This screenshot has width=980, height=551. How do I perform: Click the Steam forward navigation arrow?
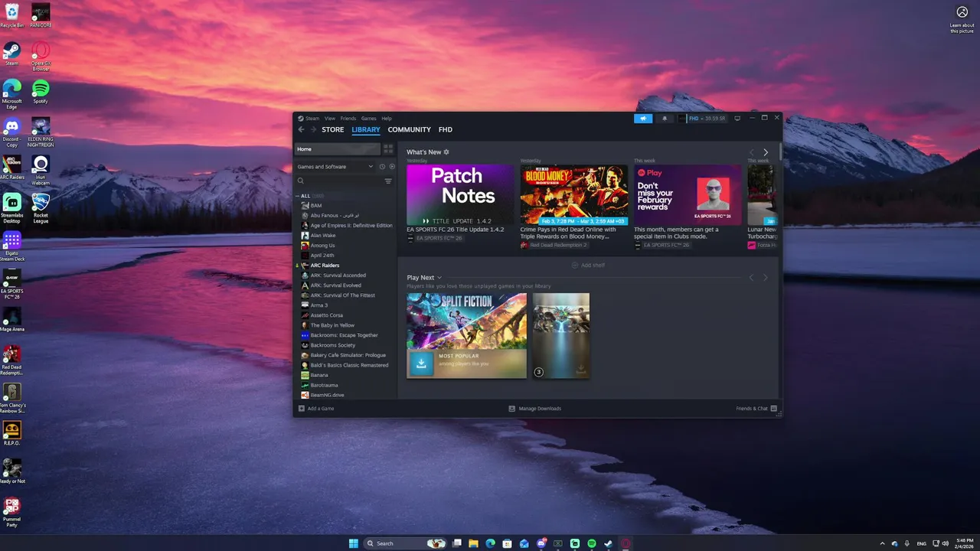[312, 129]
